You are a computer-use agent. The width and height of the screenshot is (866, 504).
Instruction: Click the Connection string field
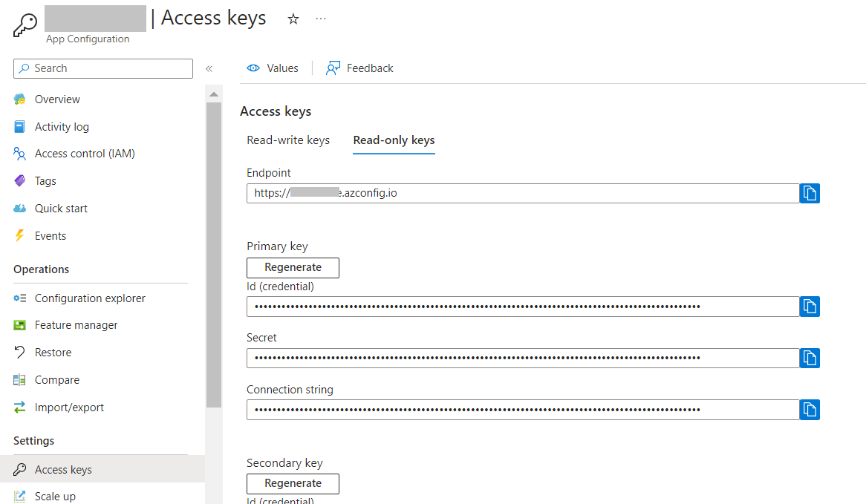point(523,410)
